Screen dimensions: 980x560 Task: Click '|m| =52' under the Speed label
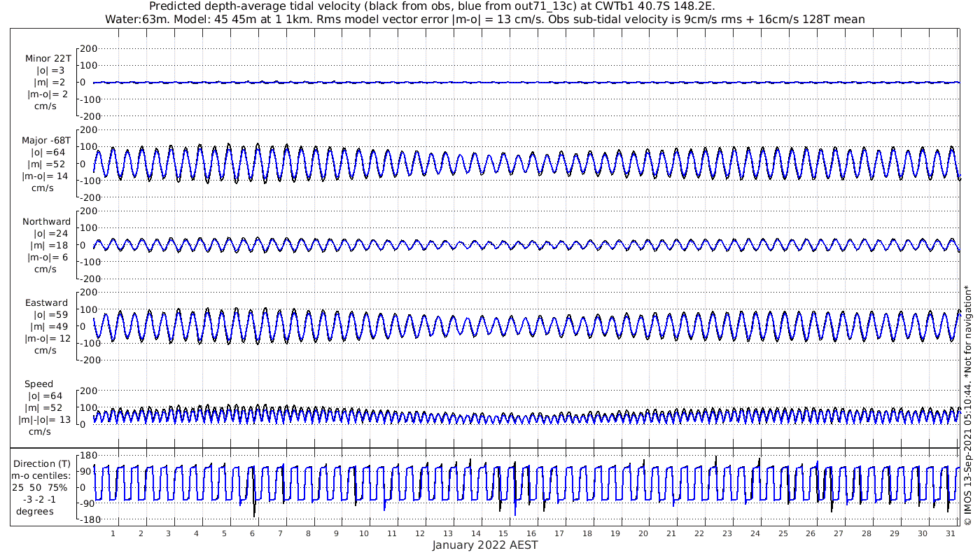tap(43, 408)
